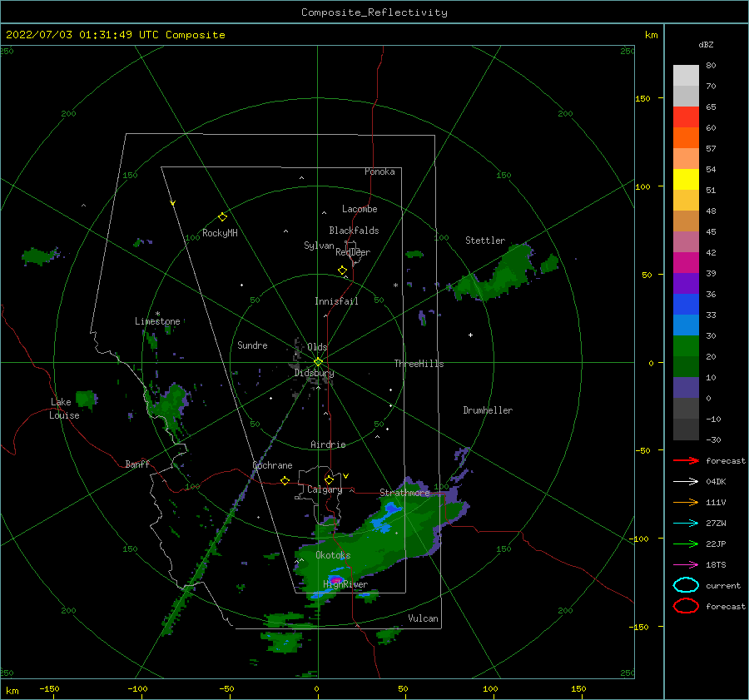This screenshot has height=700, width=749.
Task: Click the Vulcan town label
Action: (x=424, y=618)
